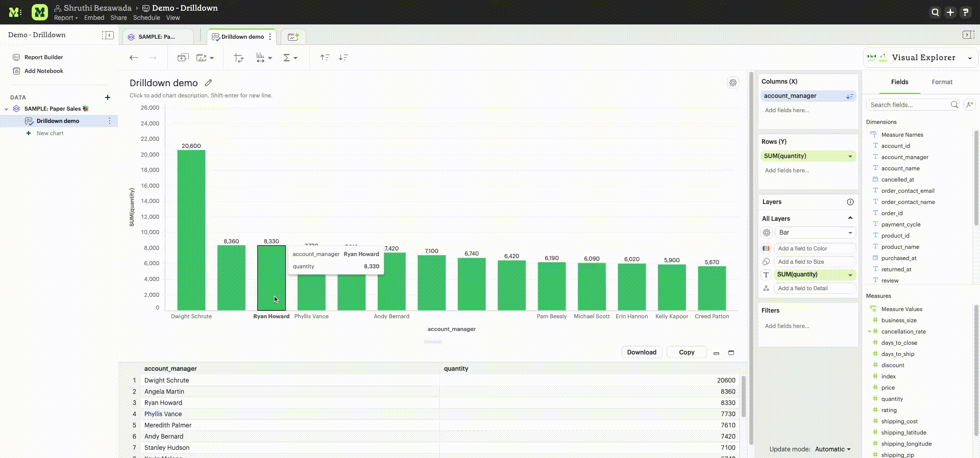Open the Share menu item

pyautogui.click(x=118, y=18)
